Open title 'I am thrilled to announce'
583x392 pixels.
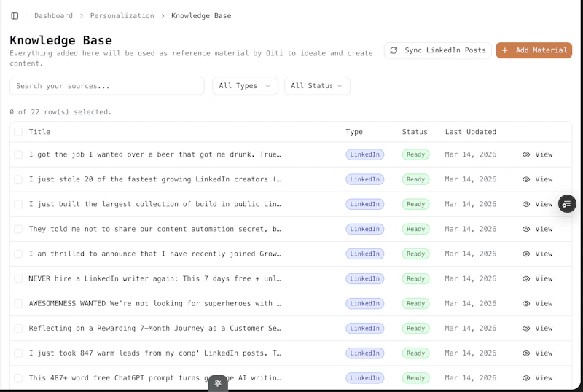click(155, 254)
